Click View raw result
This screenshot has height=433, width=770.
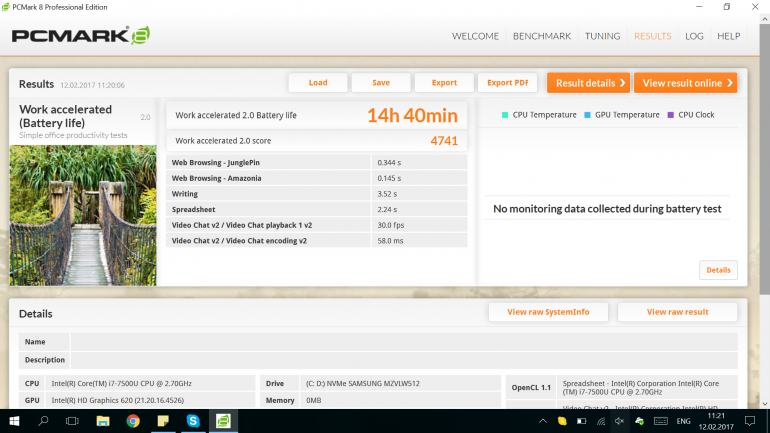pos(677,312)
